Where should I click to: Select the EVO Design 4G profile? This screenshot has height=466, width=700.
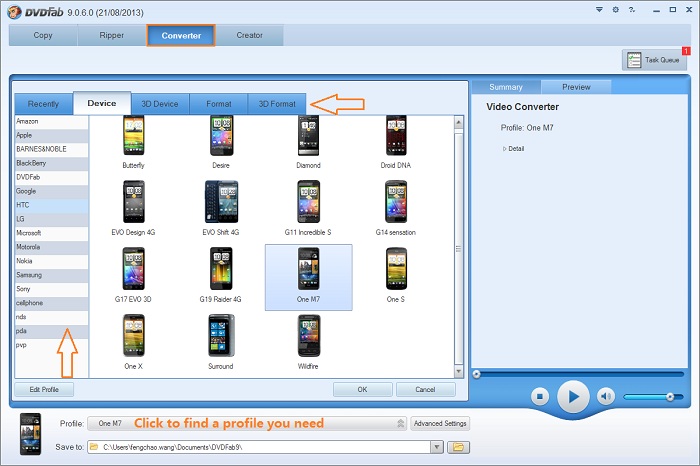click(x=133, y=208)
